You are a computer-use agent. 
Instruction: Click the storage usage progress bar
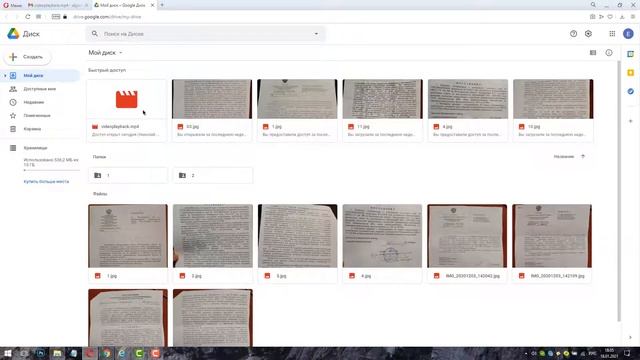coord(51,170)
